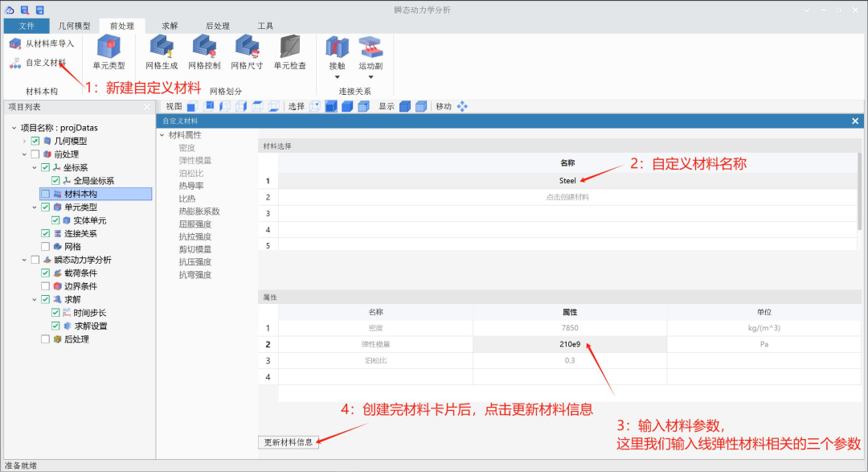Activate vertex selection mode icon
This screenshot has height=472, width=868.
[x=315, y=106]
